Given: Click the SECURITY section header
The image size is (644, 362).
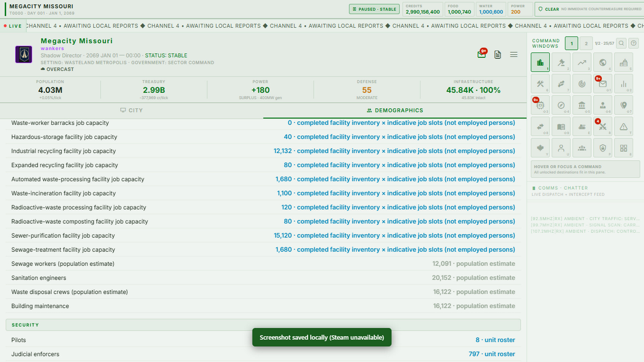Looking at the screenshot, I should (x=263, y=325).
